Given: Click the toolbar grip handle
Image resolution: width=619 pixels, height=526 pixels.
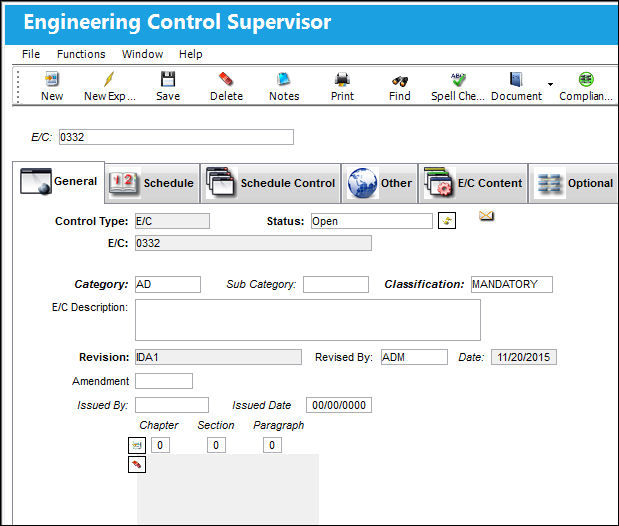Looking at the screenshot, I should [x=18, y=86].
